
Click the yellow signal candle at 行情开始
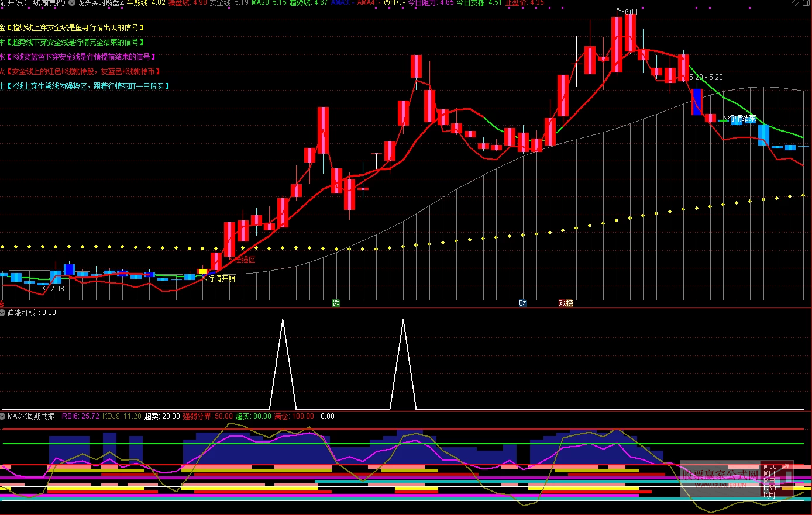pyautogui.click(x=202, y=271)
